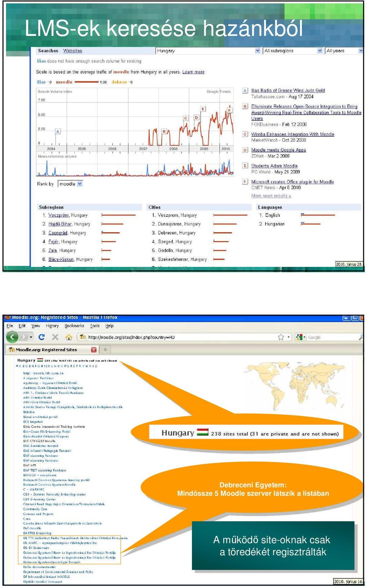Open the Wimba Enhances Integration With Moodle headline
The height and width of the screenshot is (588, 367).
[x=292, y=134]
